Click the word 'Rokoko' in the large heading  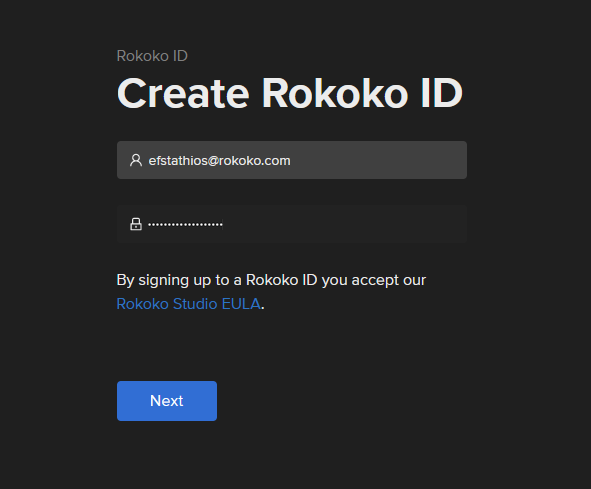click(335, 93)
